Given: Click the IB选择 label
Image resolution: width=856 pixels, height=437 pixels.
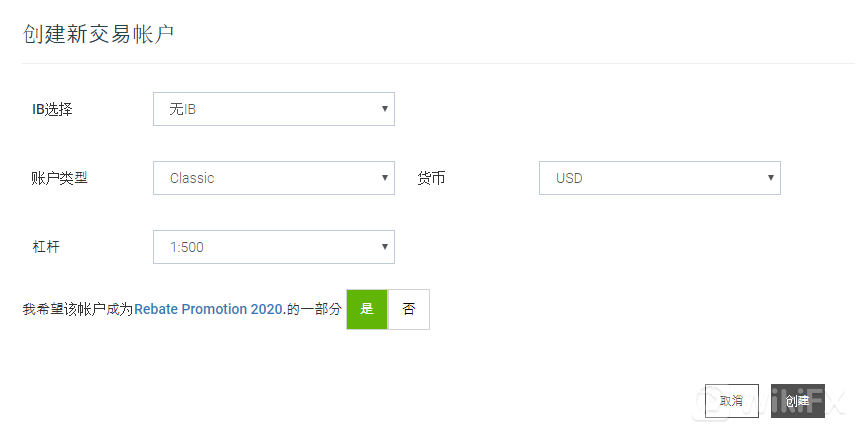Looking at the screenshot, I should point(52,110).
